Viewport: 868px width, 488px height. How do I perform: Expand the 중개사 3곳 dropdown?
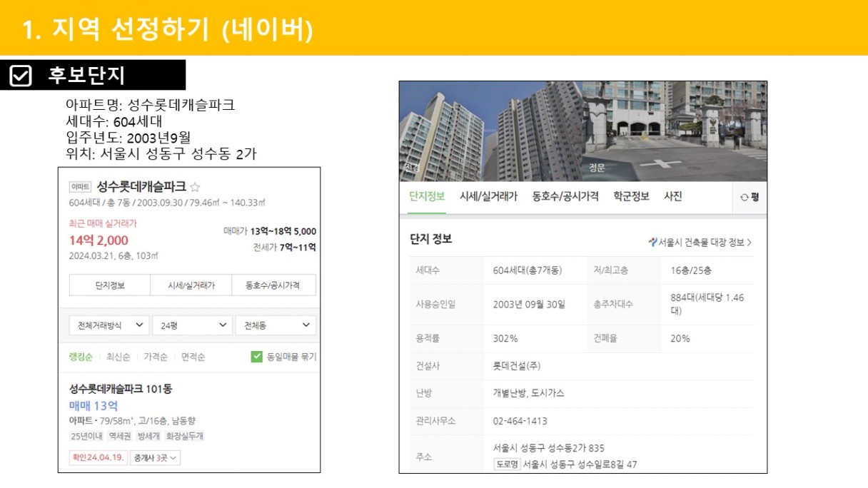coord(155,457)
